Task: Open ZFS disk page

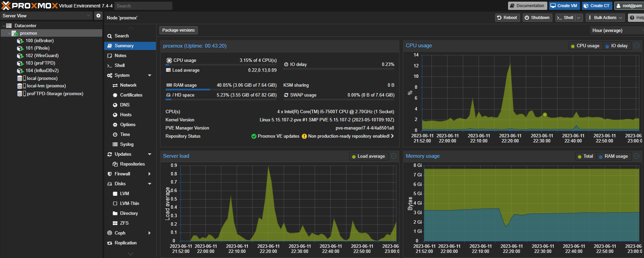Action: coord(130,223)
